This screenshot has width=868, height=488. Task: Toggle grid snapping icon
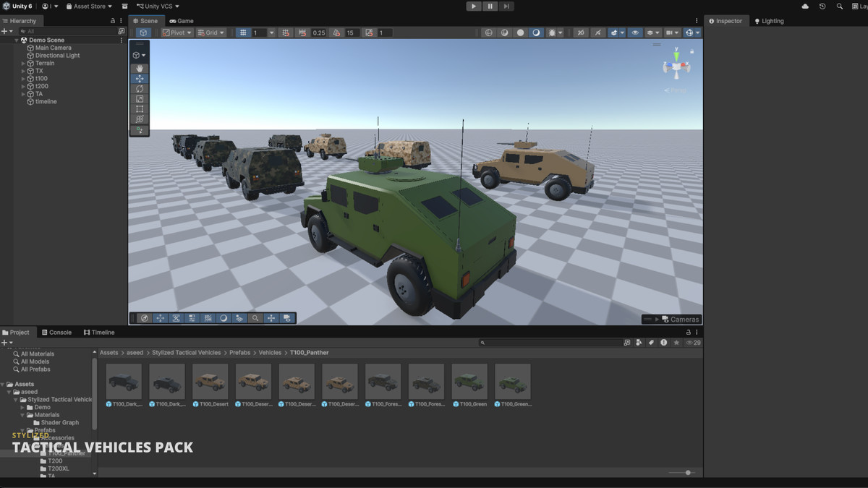(x=285, y=33)
